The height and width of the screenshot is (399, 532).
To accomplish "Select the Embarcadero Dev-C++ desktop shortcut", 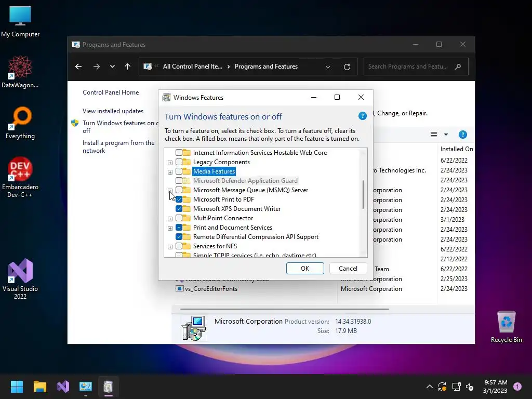I will point(20,177).
